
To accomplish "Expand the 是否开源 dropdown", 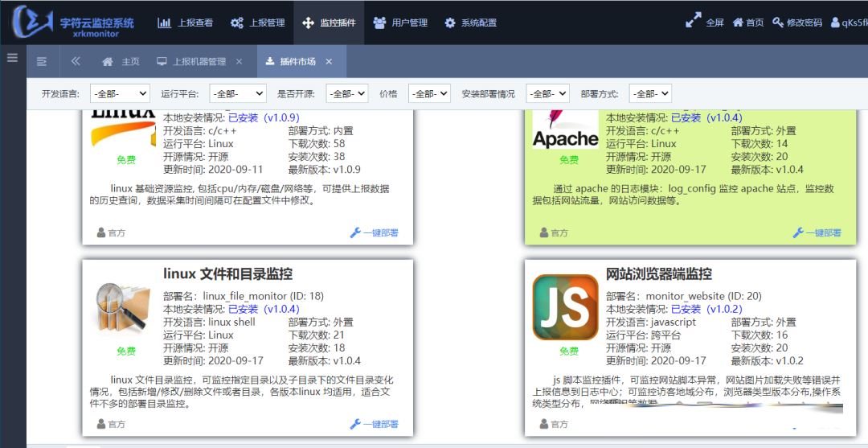I will 346,94.
